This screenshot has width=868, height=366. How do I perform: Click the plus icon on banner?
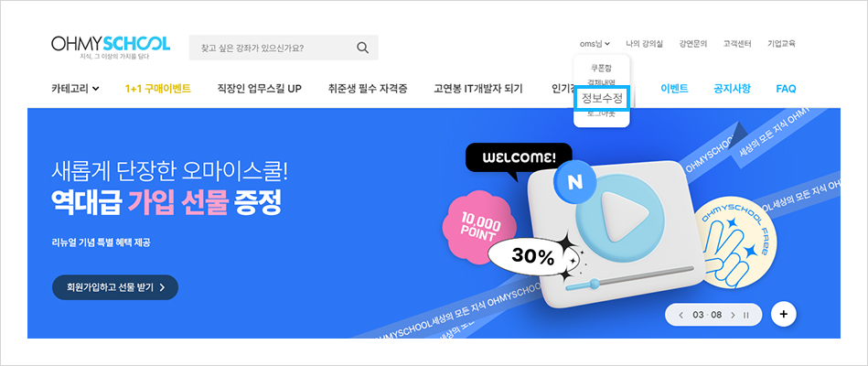point(783,314)
